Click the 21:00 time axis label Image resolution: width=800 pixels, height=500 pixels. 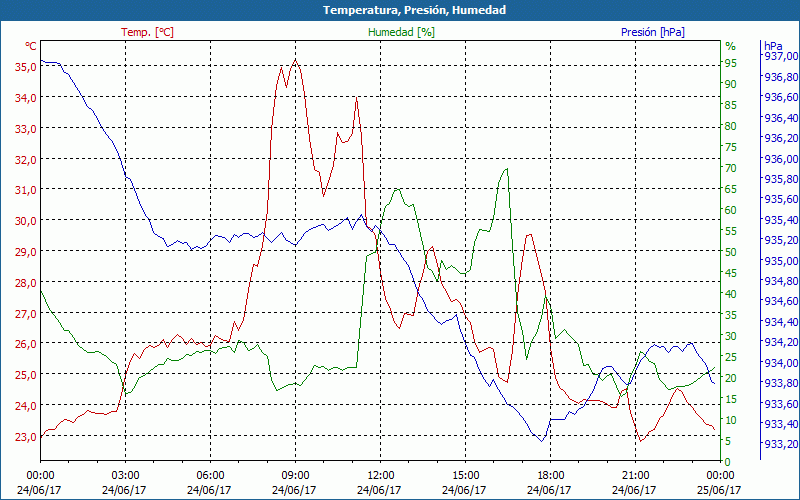coord(635,476)
